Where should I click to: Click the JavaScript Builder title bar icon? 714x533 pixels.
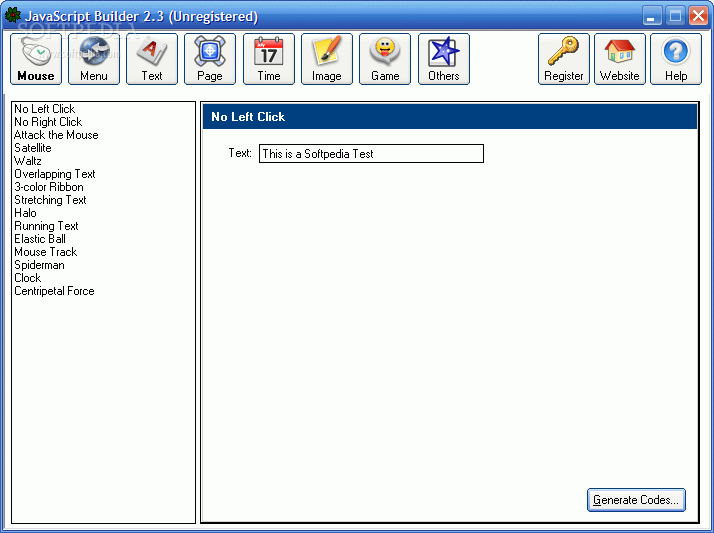pyautogui.click(x=12, y=15)
